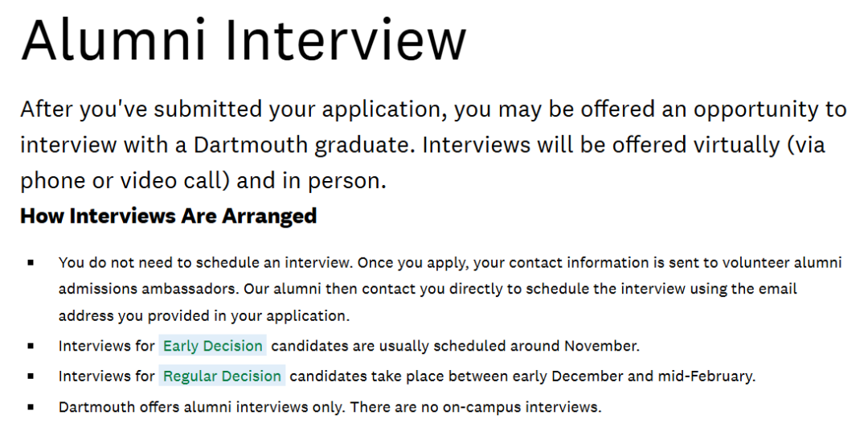868x428 pixels.
Task: Click the word 'November' in the Early Decision bullet
Action: (601, 347)
